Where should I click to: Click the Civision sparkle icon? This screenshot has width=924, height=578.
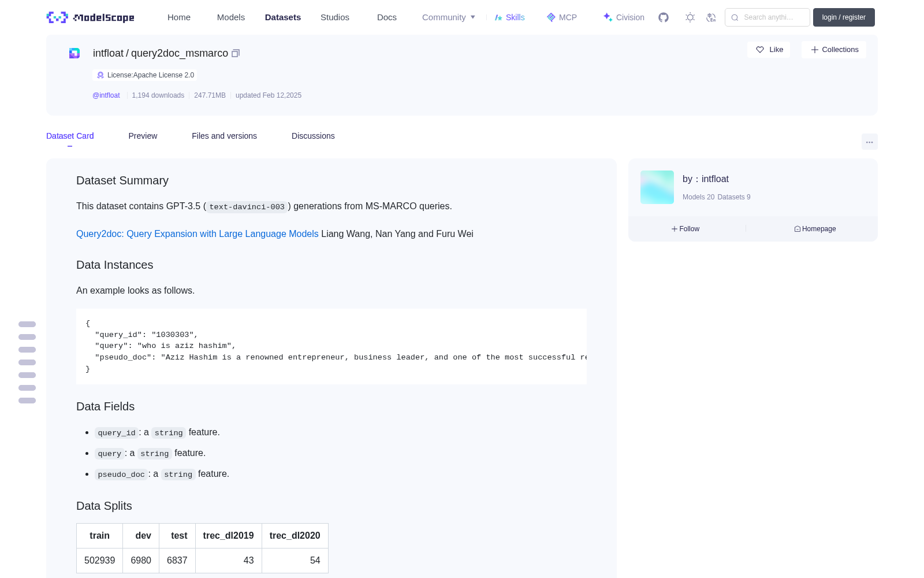click(608, 17)
